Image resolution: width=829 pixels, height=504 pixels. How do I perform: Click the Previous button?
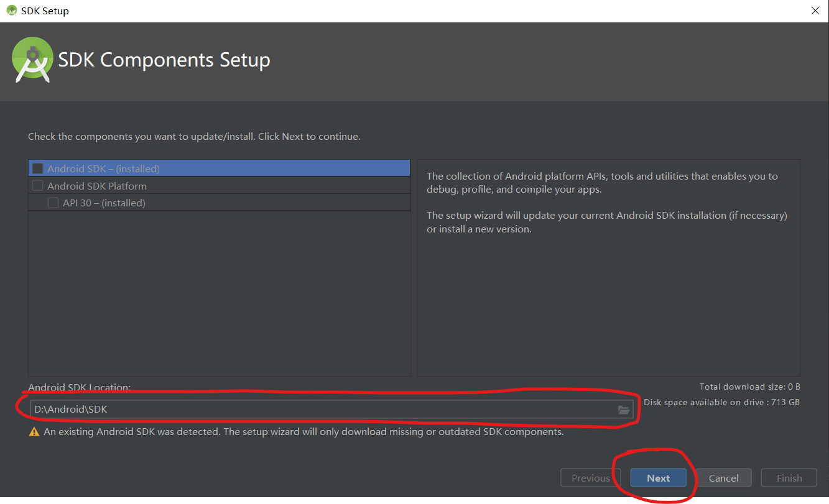tap(591, 478)
